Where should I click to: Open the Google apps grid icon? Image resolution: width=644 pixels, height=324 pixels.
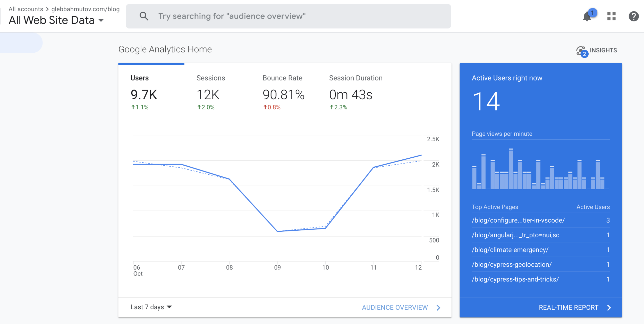coord(611,16)
